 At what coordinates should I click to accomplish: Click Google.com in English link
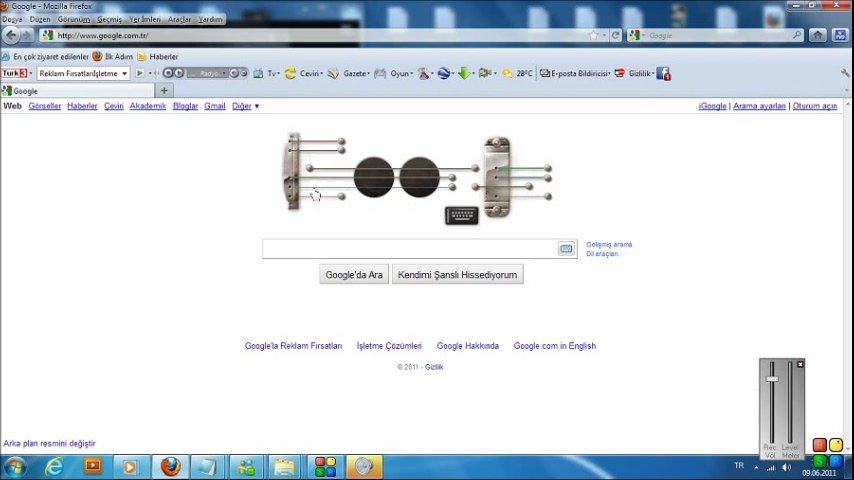click(x=554, y=345)
